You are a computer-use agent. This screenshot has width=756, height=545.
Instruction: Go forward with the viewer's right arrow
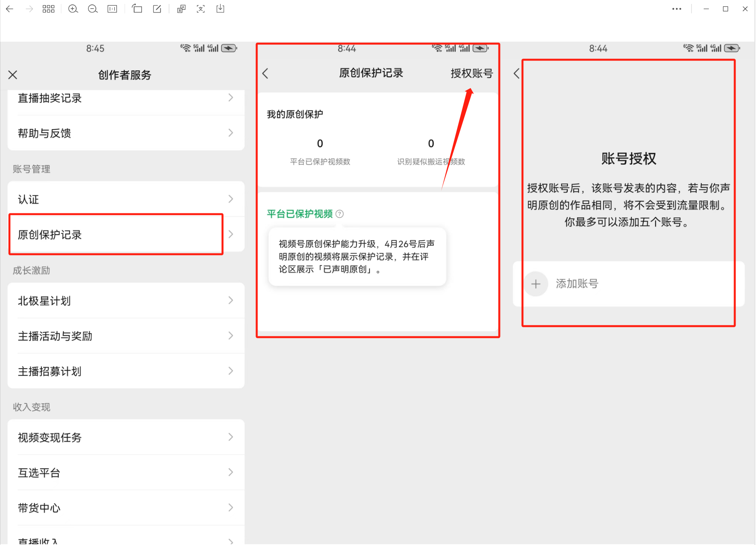point(29,9)
